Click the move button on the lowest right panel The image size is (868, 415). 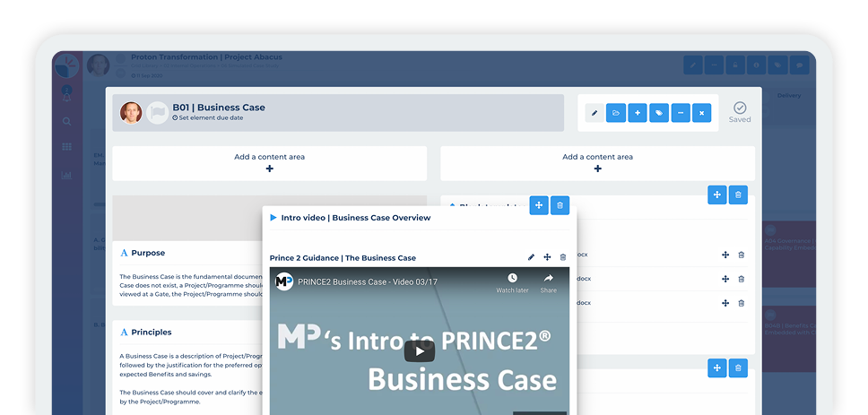[x=716, y=368]
